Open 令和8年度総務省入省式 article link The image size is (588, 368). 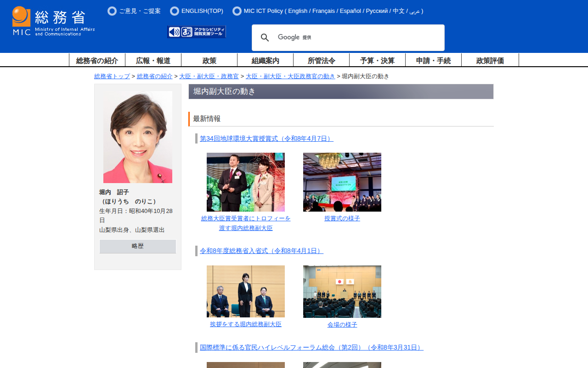pyautogui.click(x=261, y=251)
